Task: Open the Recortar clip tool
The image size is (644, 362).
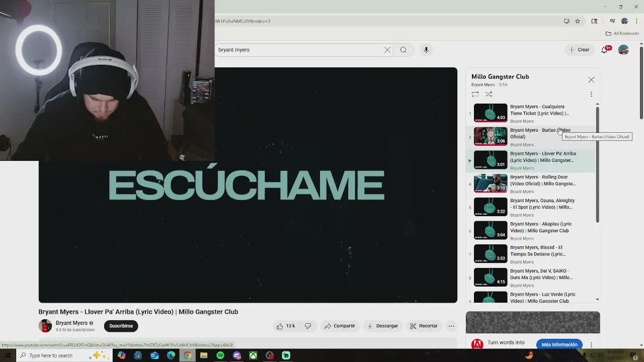Action: click(424, 326)
